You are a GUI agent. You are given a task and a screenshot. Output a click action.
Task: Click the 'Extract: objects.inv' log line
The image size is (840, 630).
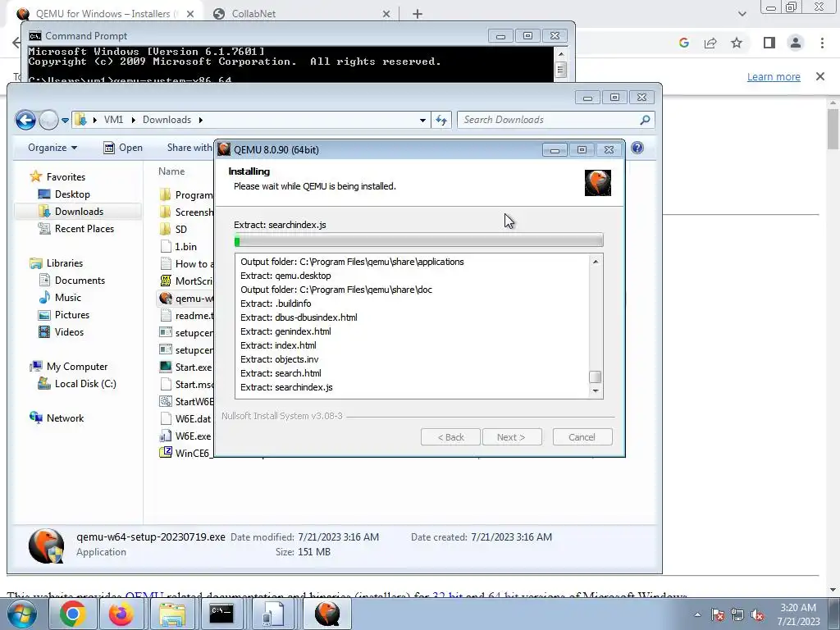pos(280,359)
